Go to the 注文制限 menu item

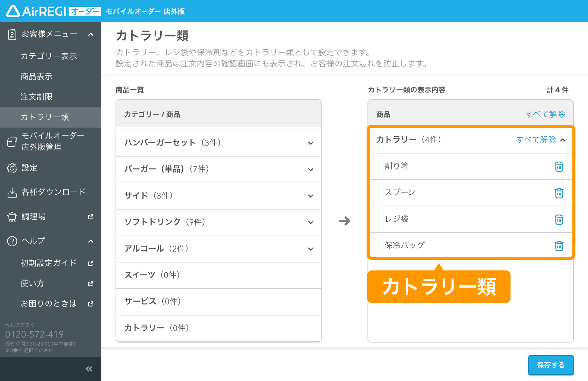pos(37,97)
